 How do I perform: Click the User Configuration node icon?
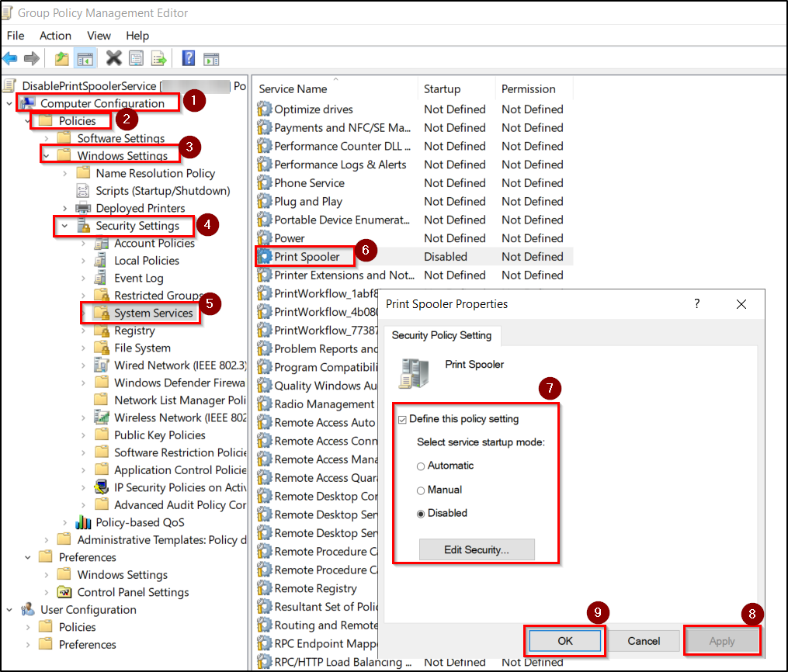coord(28,610)
